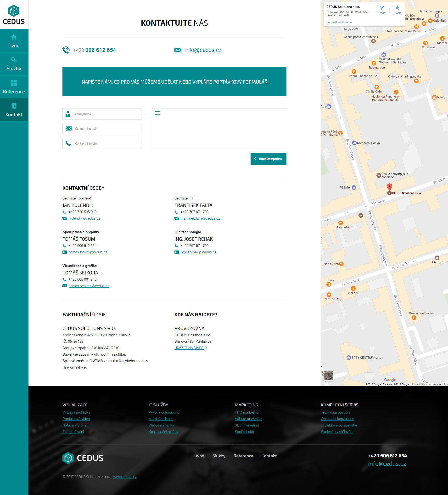Click the phone icon next to Jan Kulendík's number

click(x=64, y=212)
